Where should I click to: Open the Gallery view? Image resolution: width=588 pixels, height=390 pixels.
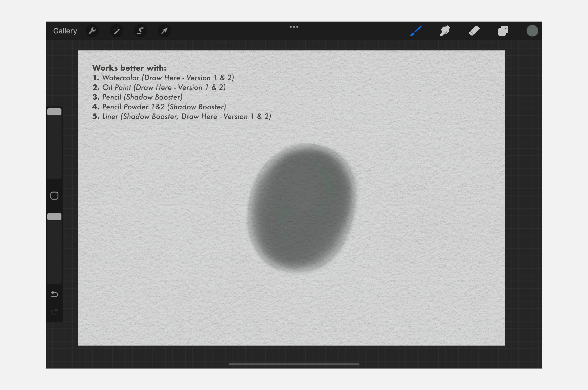[65, 31]
